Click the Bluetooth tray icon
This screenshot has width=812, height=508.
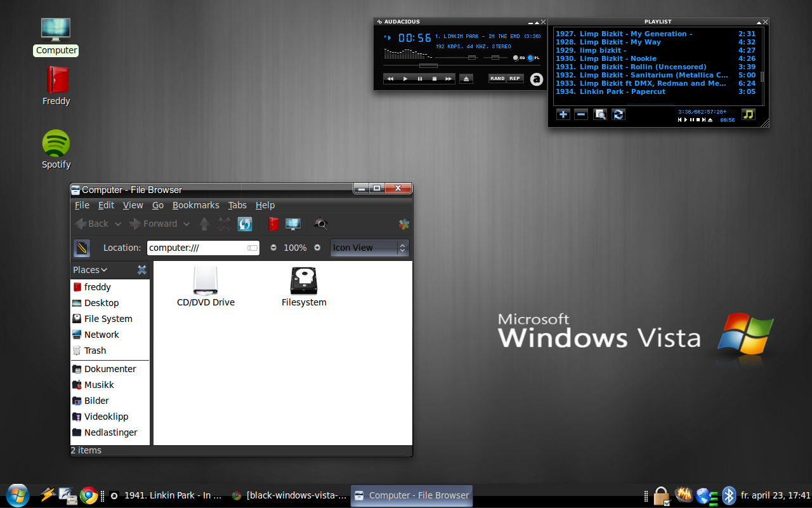coord(730,495)
